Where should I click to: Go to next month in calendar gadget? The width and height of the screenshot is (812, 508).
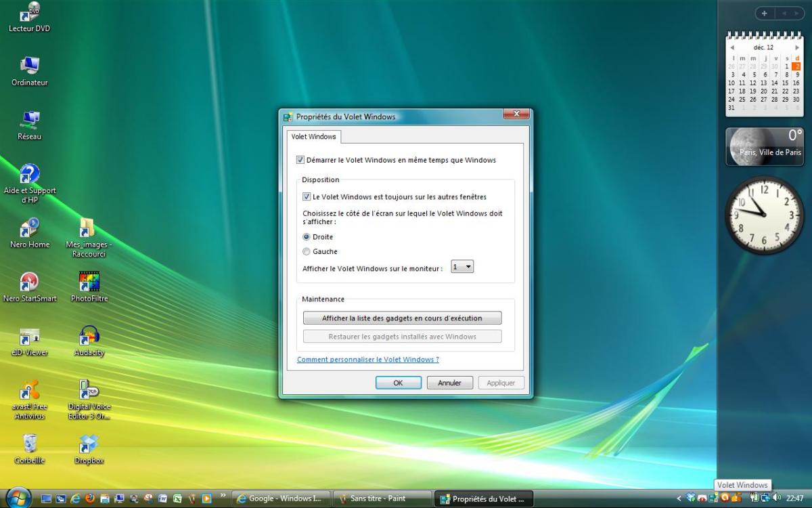pyautogui.click(x=797, y=47)
